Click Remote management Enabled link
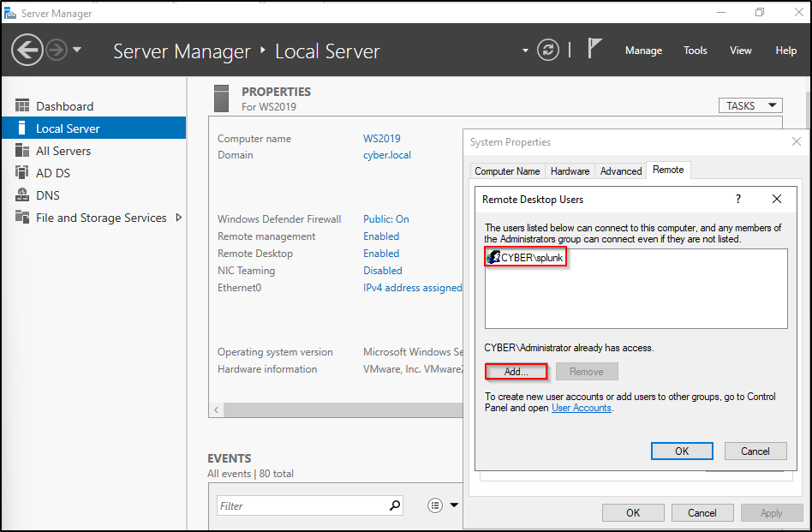 381,236
